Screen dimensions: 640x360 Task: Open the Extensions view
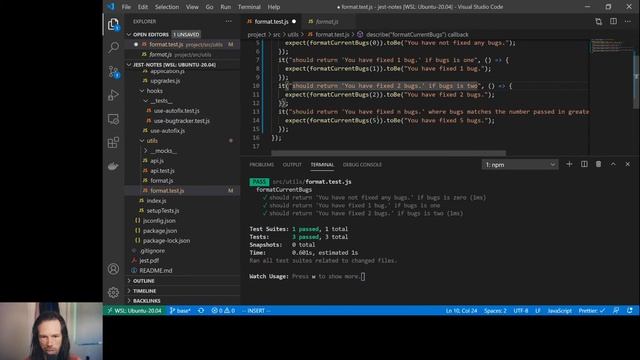[113, 142]
